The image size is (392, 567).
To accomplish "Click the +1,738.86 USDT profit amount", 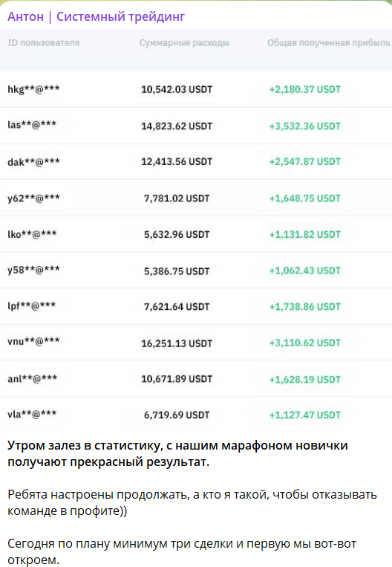I will coord(305,307).
